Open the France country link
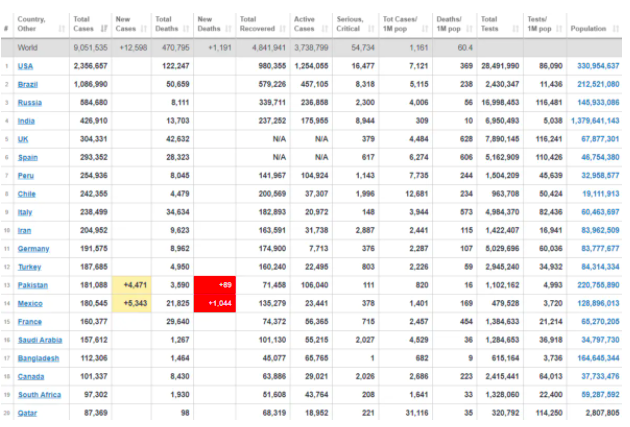Image resolution: width=630 pixels, height=427 pixels. click(30, 322)
